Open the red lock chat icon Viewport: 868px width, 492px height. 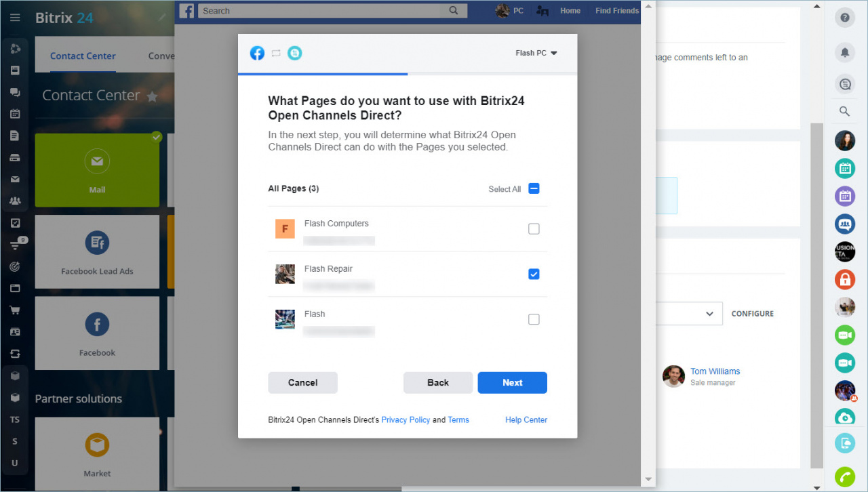tap(845, 279)
